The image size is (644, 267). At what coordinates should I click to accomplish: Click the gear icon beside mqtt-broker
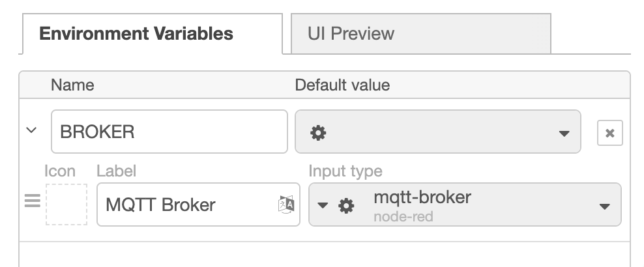pyautogui.click(x=346, y=206)
